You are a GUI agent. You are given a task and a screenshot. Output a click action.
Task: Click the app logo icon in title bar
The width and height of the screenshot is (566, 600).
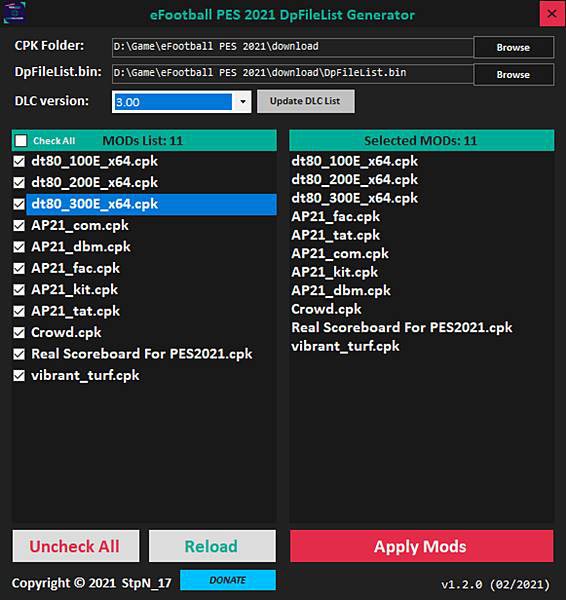[15, 13]
